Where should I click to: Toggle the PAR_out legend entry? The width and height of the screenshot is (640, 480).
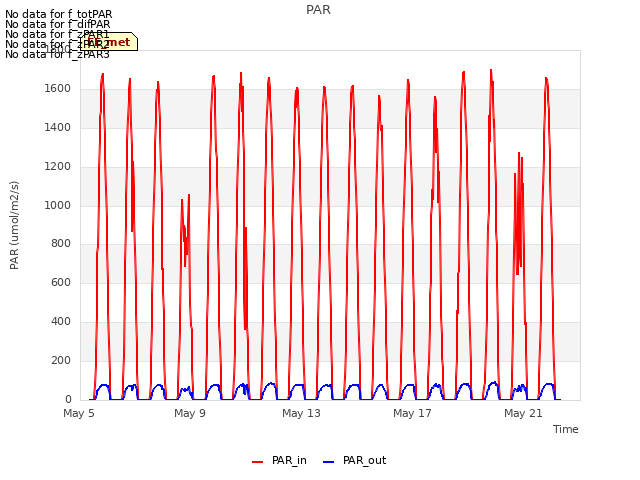point(355,460)
